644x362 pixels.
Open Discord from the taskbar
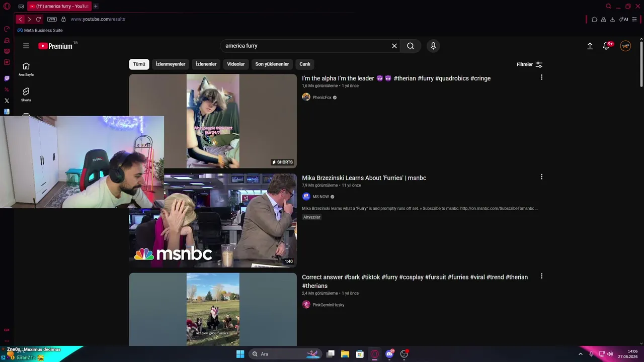coord(389,354)
